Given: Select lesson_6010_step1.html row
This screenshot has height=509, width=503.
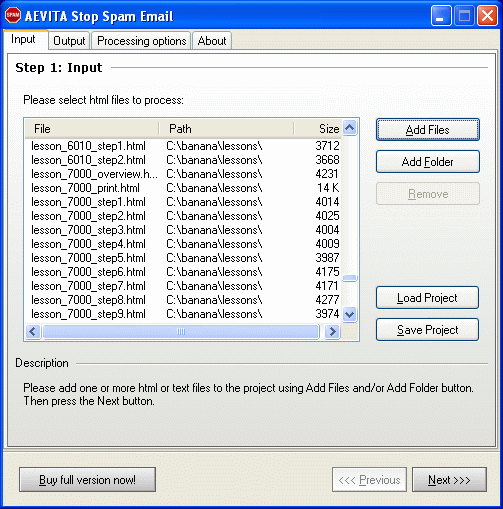Looking at the screenshot, I should tap(183, 146).
